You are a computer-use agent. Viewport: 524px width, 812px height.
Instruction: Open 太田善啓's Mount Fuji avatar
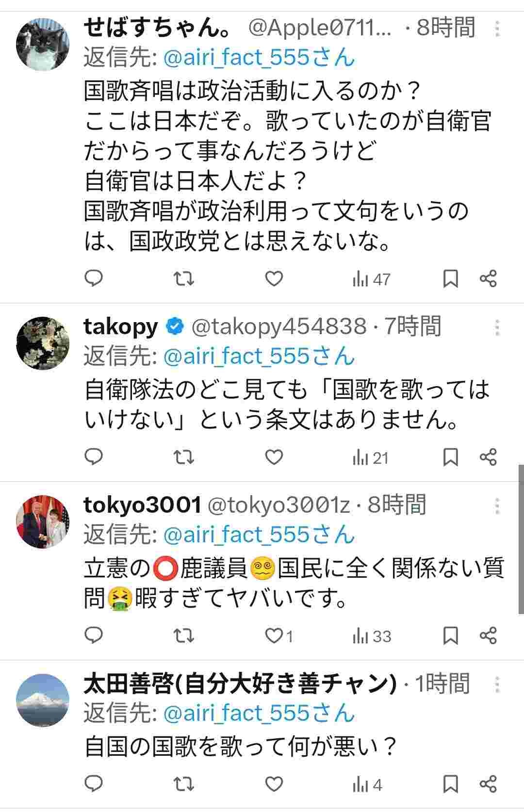tap(43, 700)
